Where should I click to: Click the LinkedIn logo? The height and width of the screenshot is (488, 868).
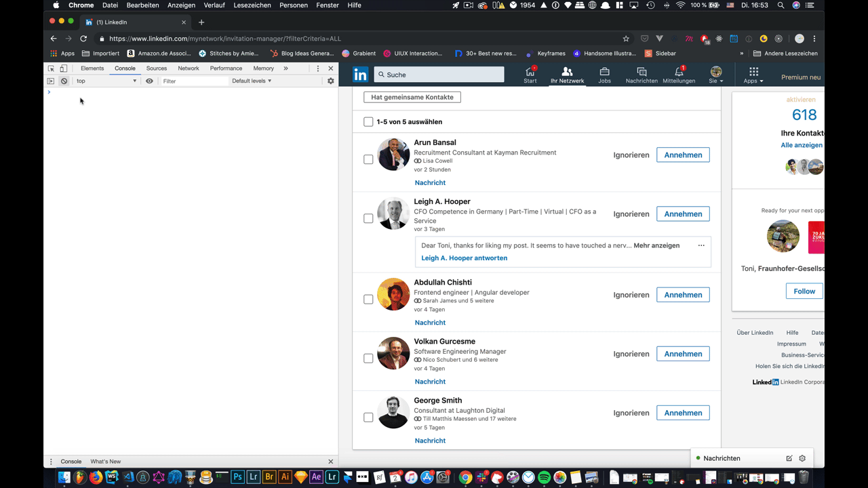(361, 75)
